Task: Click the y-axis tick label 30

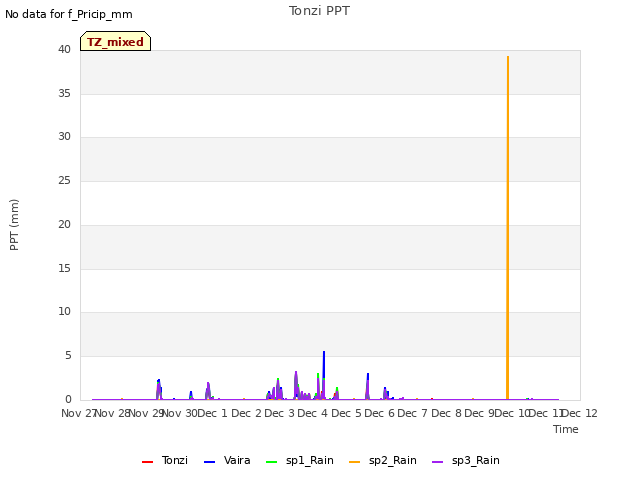Action: coord(64,137)
